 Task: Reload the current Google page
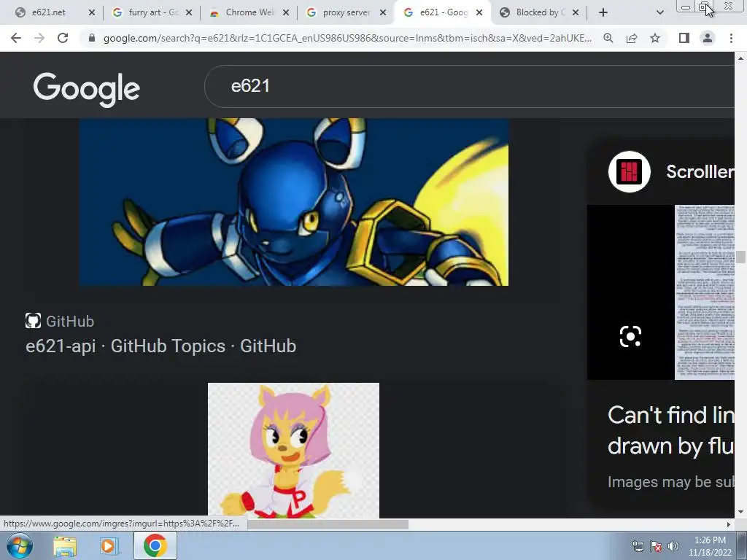[x=63, y=38]
